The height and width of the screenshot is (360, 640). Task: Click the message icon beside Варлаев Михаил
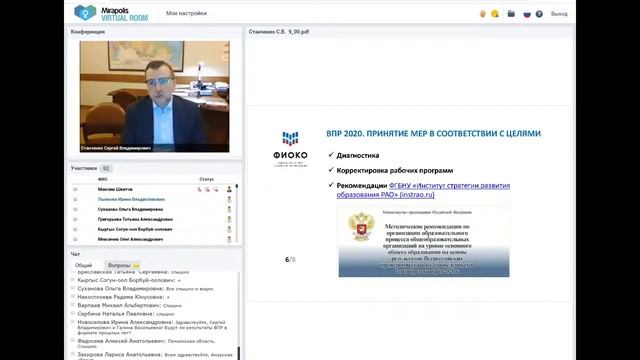tap(73, 305)
